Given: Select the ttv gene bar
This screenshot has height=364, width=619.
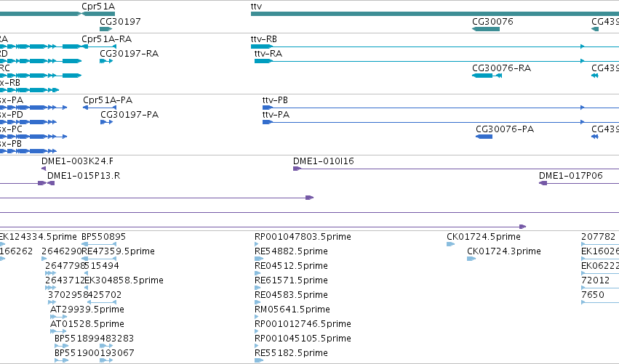Looking at the screenshot, I should (x=435, y=14).
